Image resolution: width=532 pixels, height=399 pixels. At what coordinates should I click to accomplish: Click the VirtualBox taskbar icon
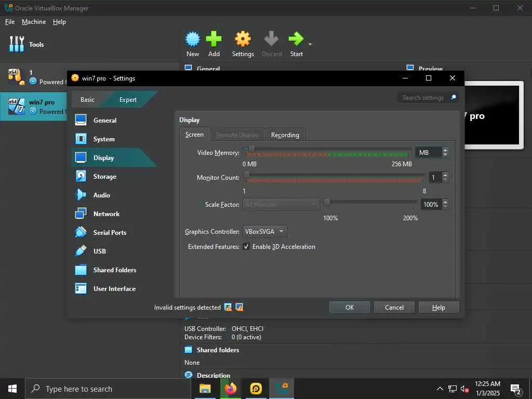[282, 389]
